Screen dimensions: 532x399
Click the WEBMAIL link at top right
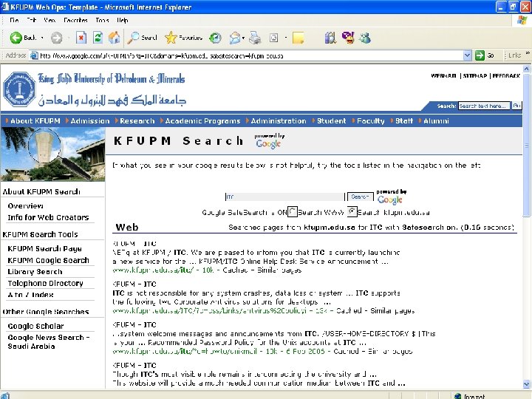(x=443, y=75)
